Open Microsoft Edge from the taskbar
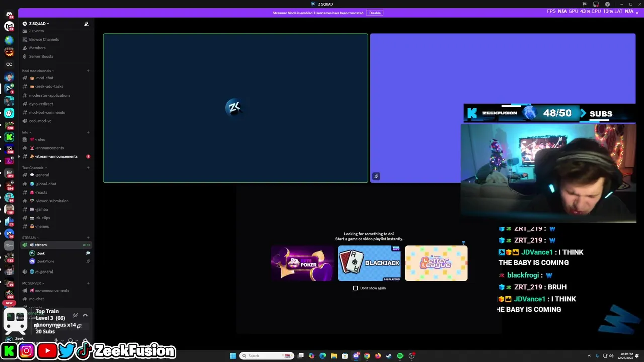The height and width of the screenshot is (362, 644). pos(323,356)
